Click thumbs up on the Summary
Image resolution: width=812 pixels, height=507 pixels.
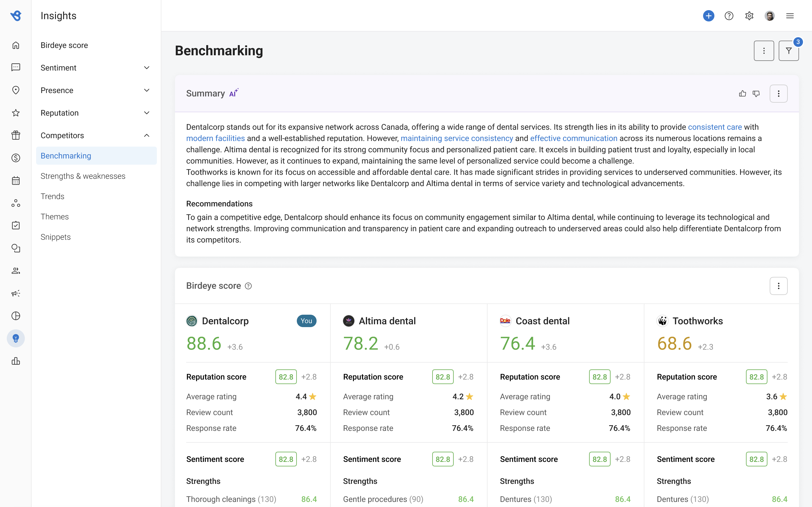coord(743,94)
